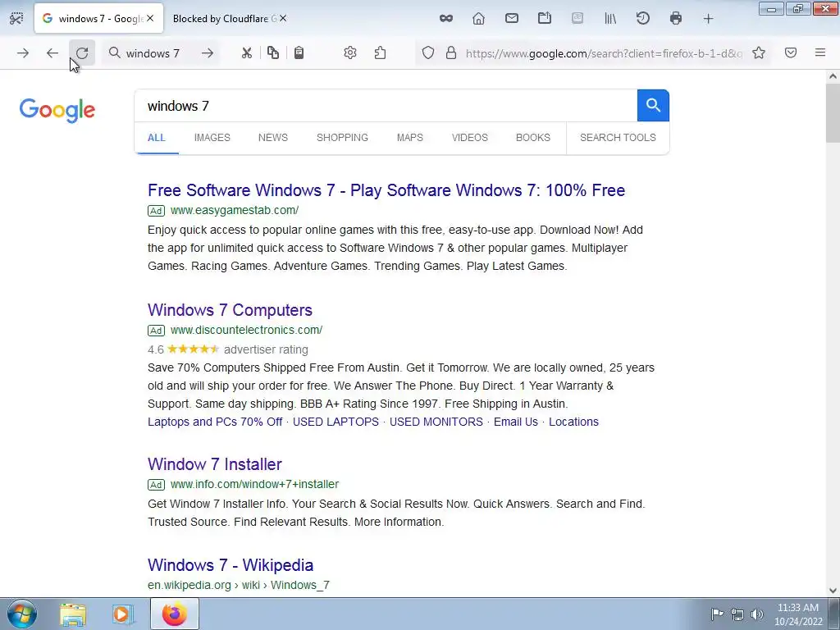Image resolution: width=840 pixels, height=630 pixels.
Task: Click the site security padlock icon
Action: click(451, 53)
